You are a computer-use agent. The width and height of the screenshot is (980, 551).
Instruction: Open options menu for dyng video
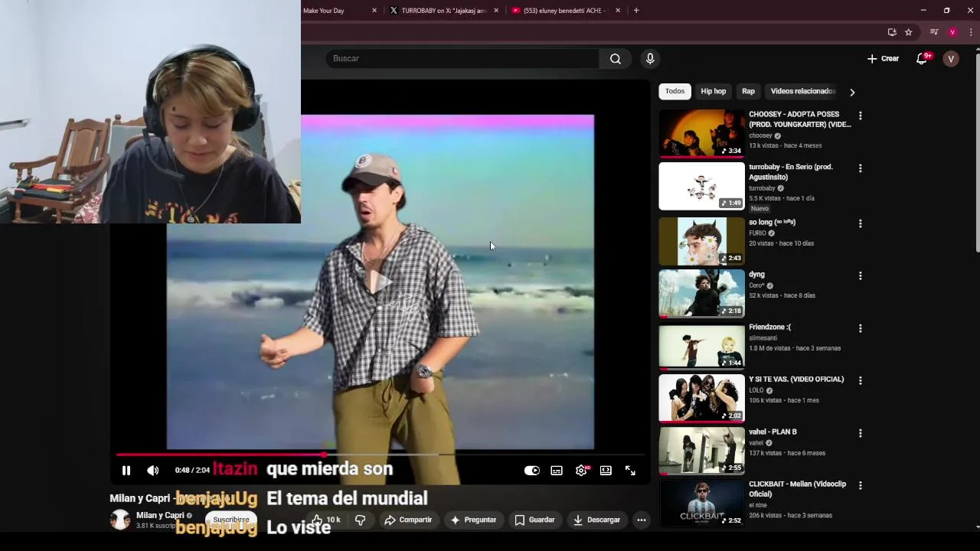[x=860, y=275]
